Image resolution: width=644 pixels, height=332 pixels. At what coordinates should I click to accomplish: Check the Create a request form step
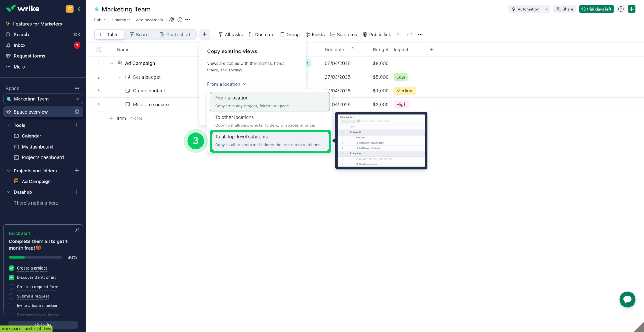click(x=11, y=287)
